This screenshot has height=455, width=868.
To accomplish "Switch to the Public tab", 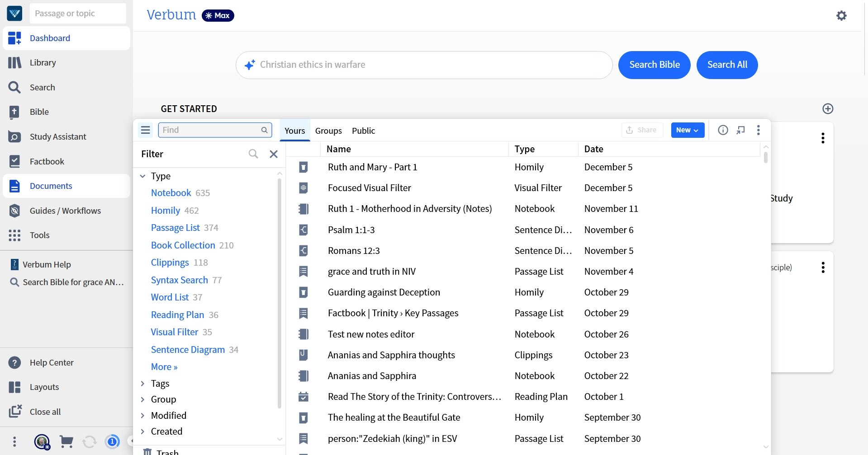I will tap(363, 131).
